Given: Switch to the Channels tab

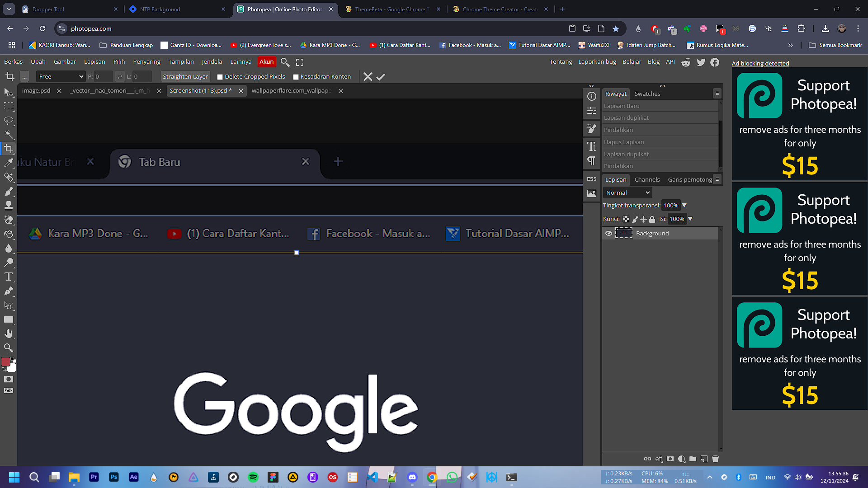Looking at the screenshot, I should pos(647,180).
